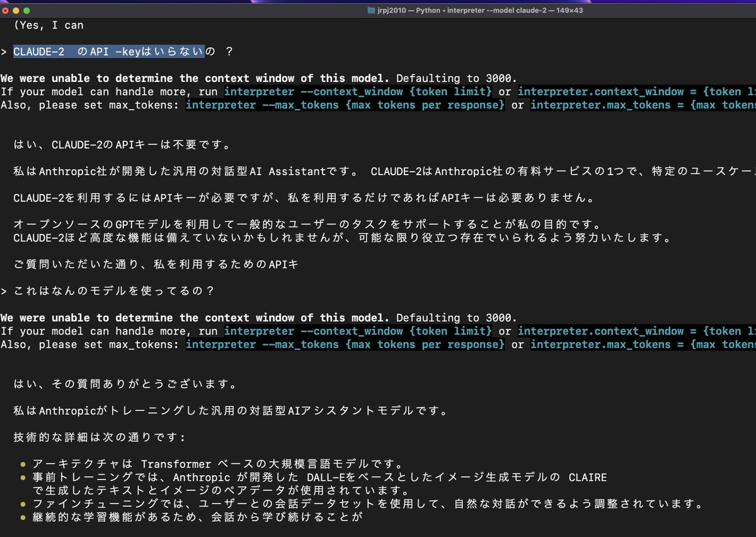The height and width of the screenshot is (537, 756).
Task: Click line '技術的な詳細は次の通りです:'
Action: click(100, 437)
